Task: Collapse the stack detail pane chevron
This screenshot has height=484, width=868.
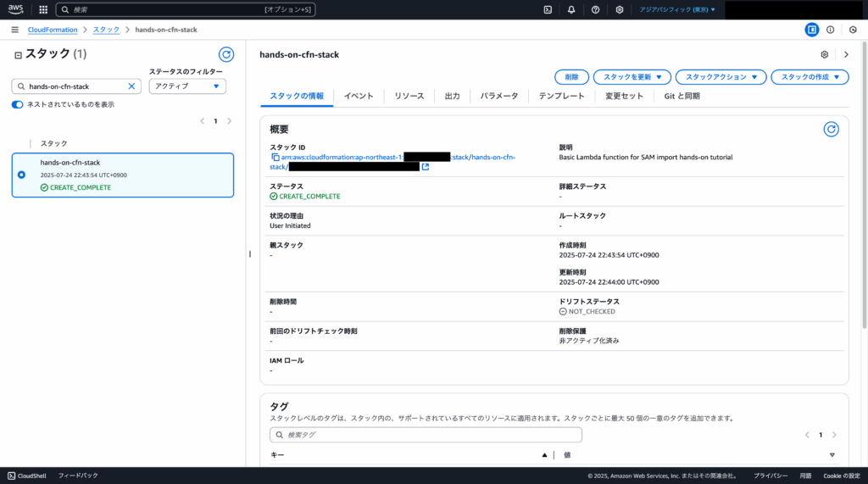Action: click(x=846, y=54)
